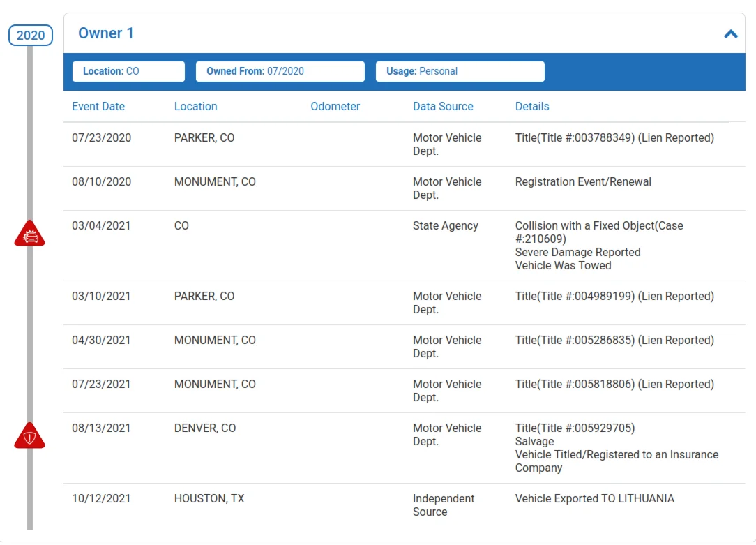Click Vehicle Titled/Registered to Insurance Company text
The width and height of the screenshot is (756, 545).
point(617,461)
